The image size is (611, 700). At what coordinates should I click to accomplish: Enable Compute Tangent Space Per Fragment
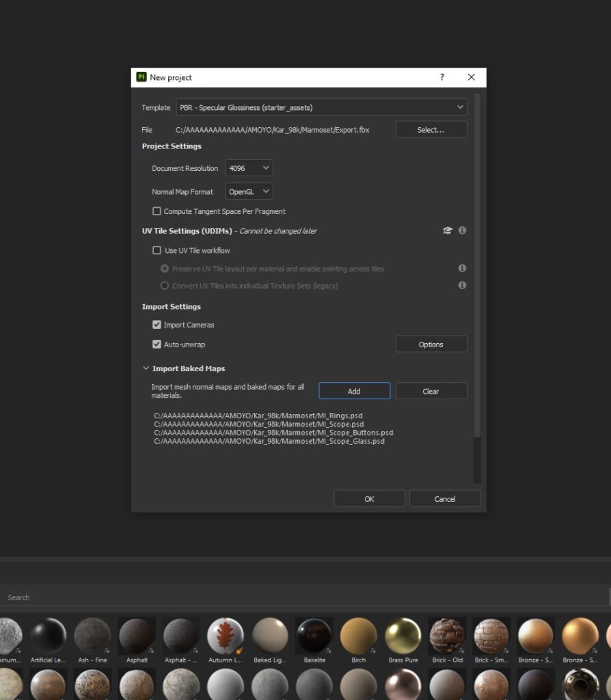click(x=157, y=211)
